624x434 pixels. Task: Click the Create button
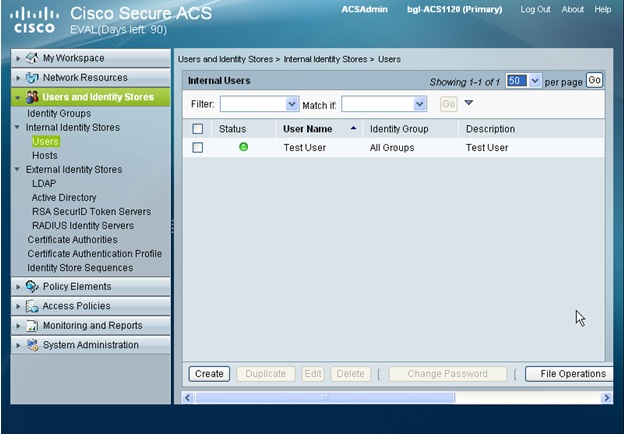coord(209,374)
